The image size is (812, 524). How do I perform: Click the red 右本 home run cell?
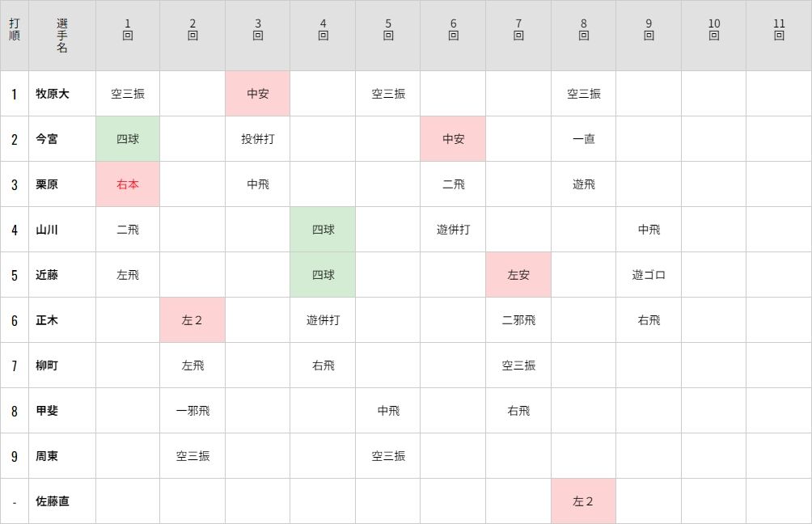[128, 184]
